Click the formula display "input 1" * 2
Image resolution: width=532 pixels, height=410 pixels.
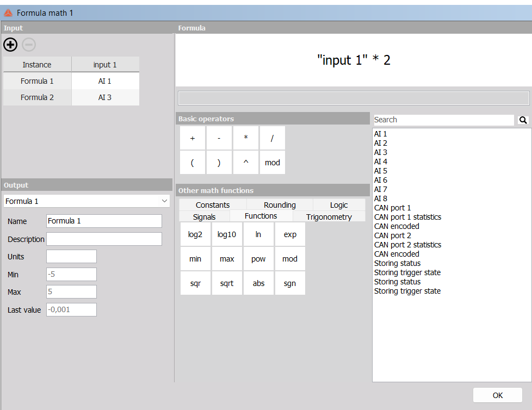click(x=354, y=60)
